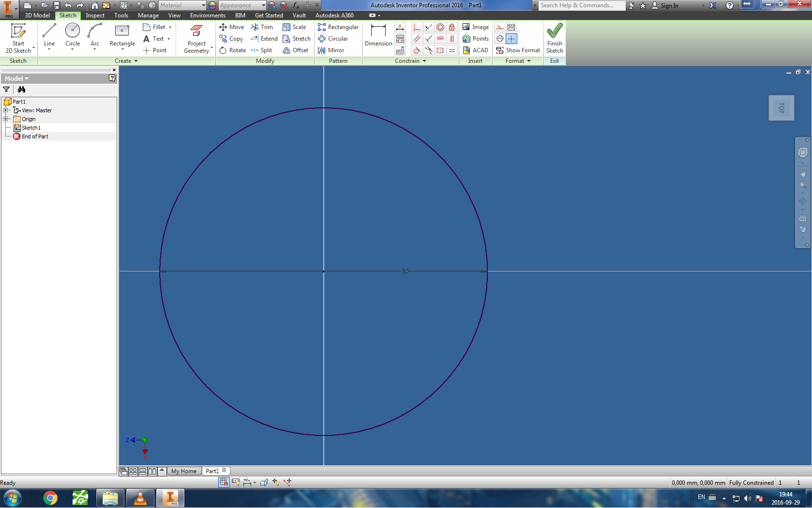Click the Show Constraints icon
The width and height of the screenshot is (812, 508).
coord(400,39)
